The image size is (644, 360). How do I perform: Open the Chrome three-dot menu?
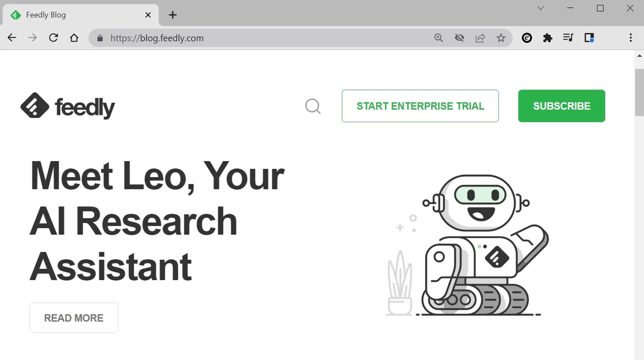coord(631,38)
